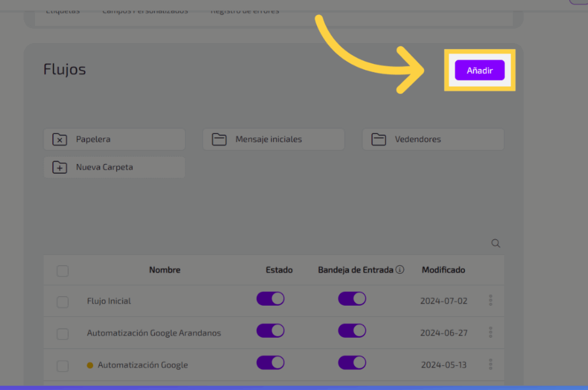This screenshot has height=390, width=588.
Task: Open the Automatización Google Arandanos flow
Action: click(x=154, y=333)
